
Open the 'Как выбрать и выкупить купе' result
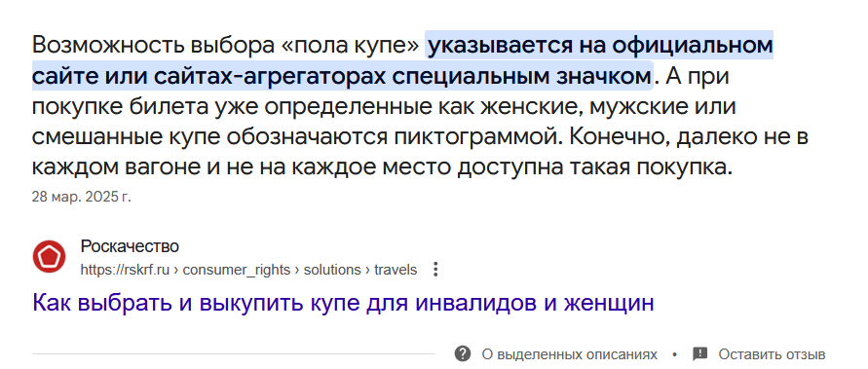[343, 303]
